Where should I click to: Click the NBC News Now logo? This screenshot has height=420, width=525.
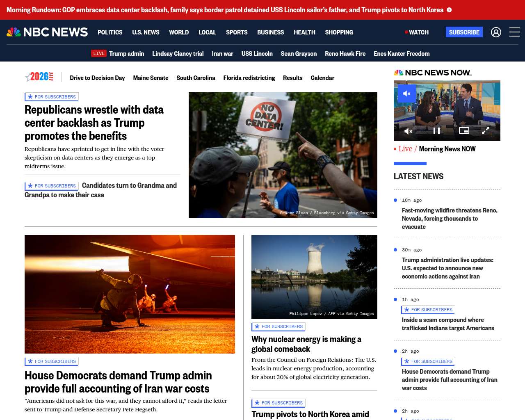coord(433,73)
